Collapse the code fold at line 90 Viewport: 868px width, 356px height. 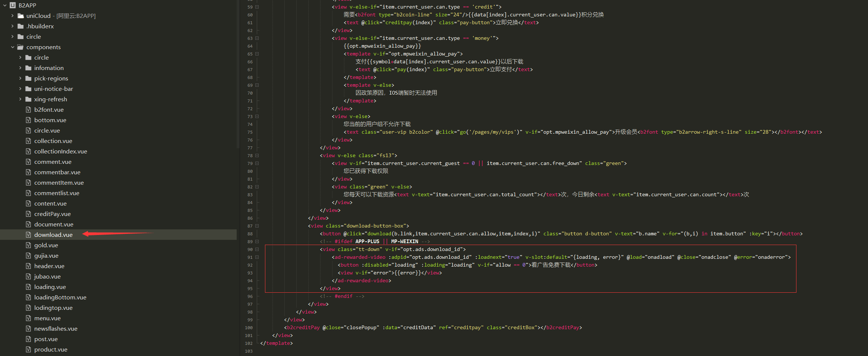click(257, 249)
